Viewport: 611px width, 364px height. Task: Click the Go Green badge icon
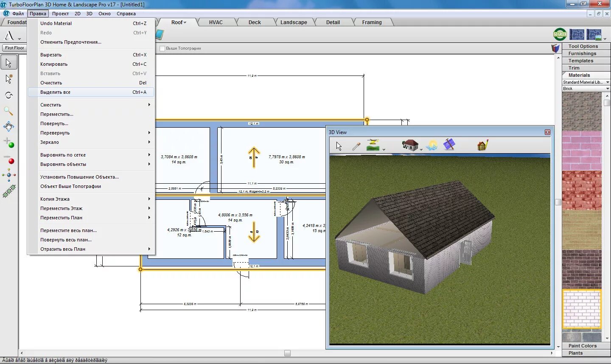pos(560,34)
